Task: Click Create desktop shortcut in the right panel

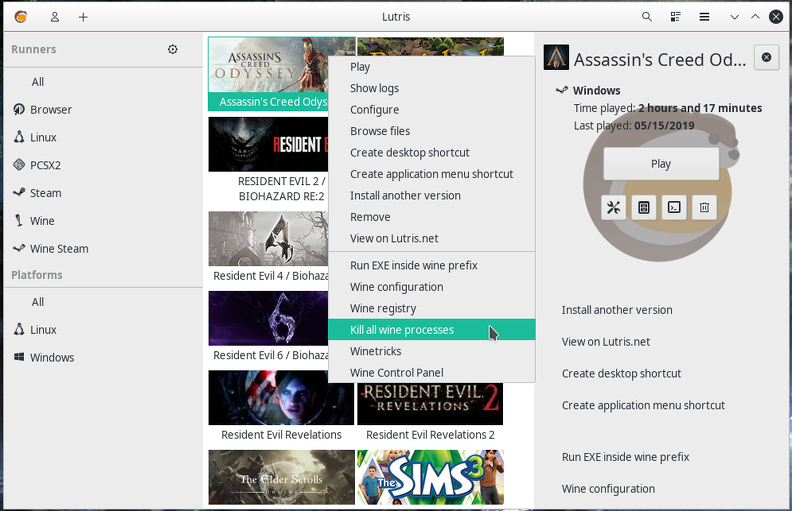Action: click(x=621, y=373)
